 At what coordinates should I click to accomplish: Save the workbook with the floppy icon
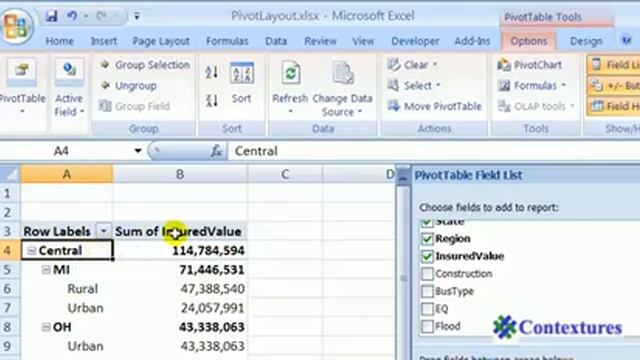(x=51, y=16)
